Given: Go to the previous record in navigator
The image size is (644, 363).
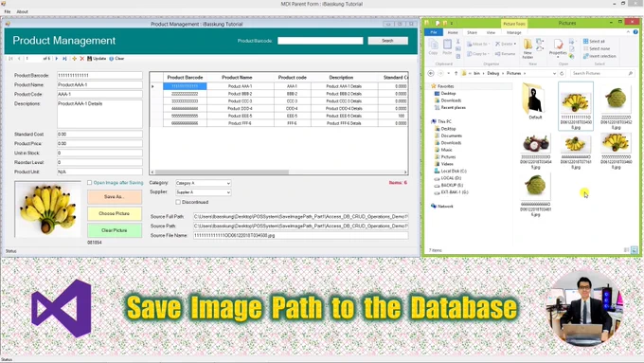Looking at the screenshot, I should pos(19,59).
